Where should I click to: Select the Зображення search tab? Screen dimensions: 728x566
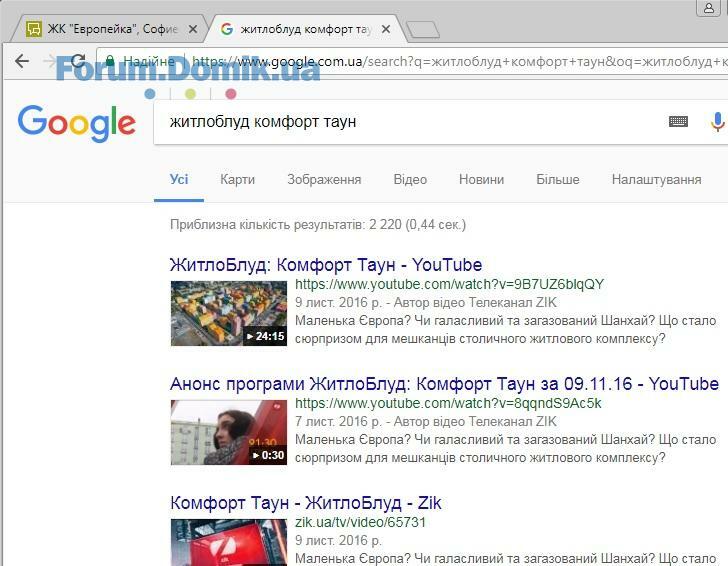point(324,180)
